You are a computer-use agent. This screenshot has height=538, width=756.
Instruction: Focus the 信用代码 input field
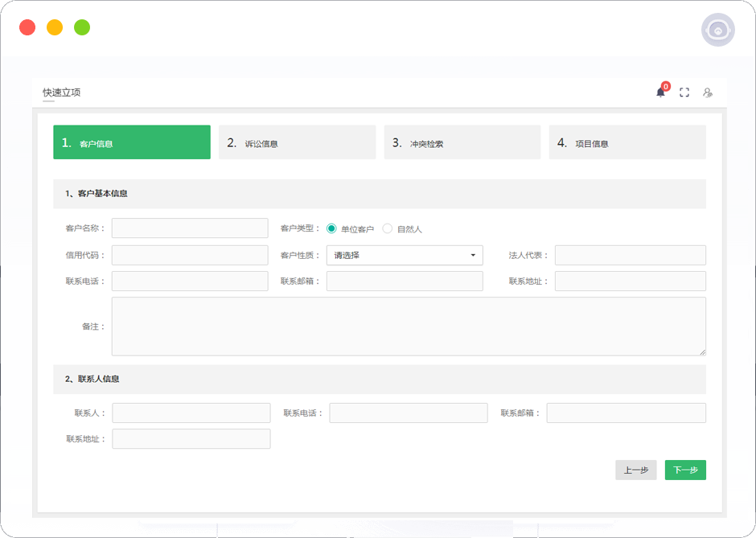click(x=190, y=255)
